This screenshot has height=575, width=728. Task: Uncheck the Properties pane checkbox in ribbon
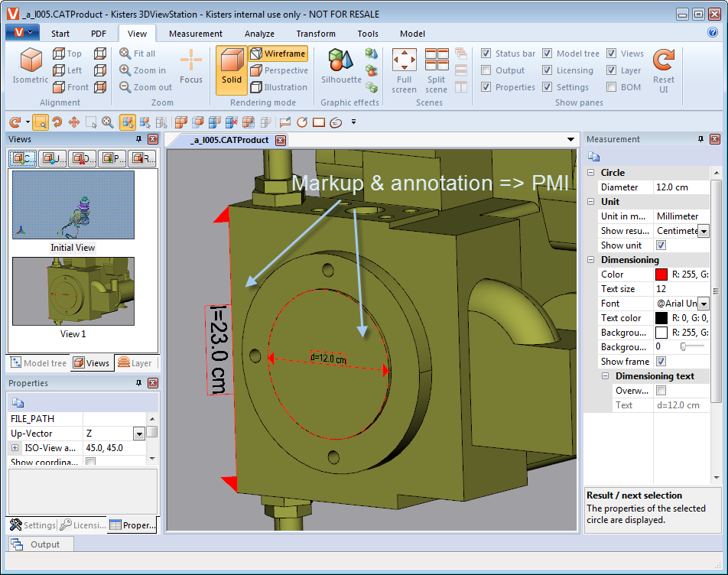(486, 86)
